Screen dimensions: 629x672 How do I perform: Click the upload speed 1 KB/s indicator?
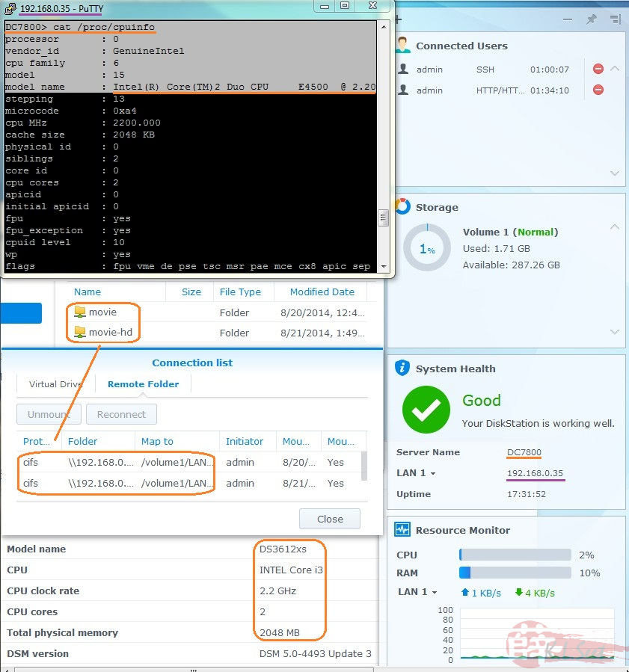(481, 593)
